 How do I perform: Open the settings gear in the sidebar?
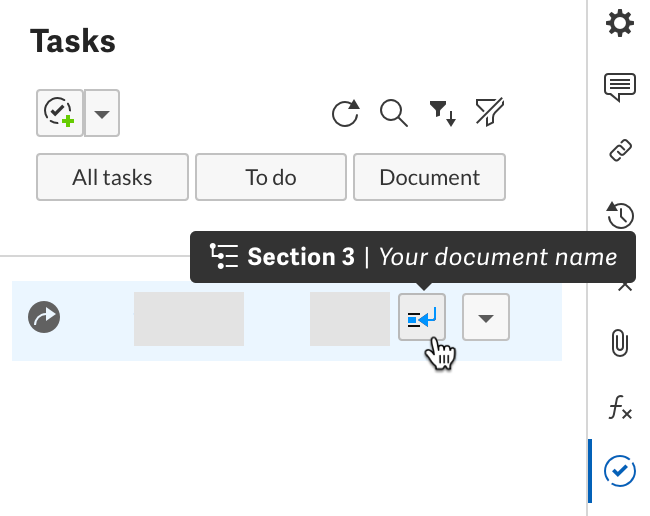620,23
